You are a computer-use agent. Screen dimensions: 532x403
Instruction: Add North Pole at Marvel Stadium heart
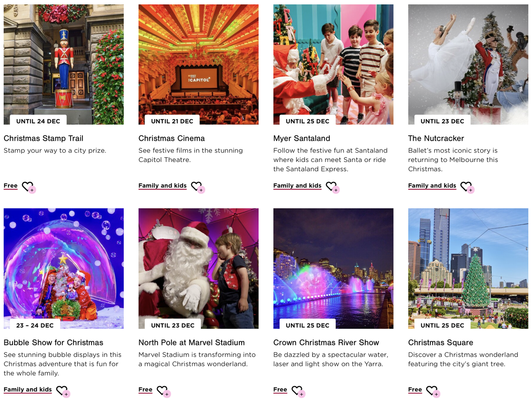point(163,391)
